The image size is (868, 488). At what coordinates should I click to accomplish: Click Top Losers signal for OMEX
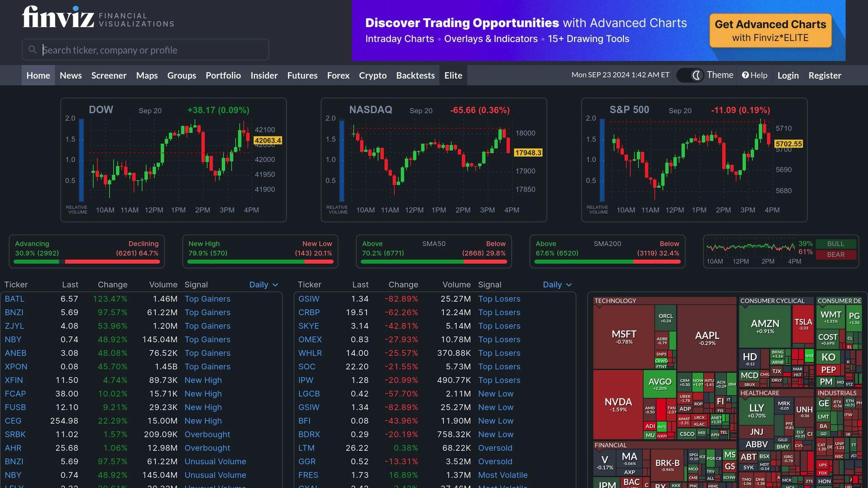coord(499,339)
